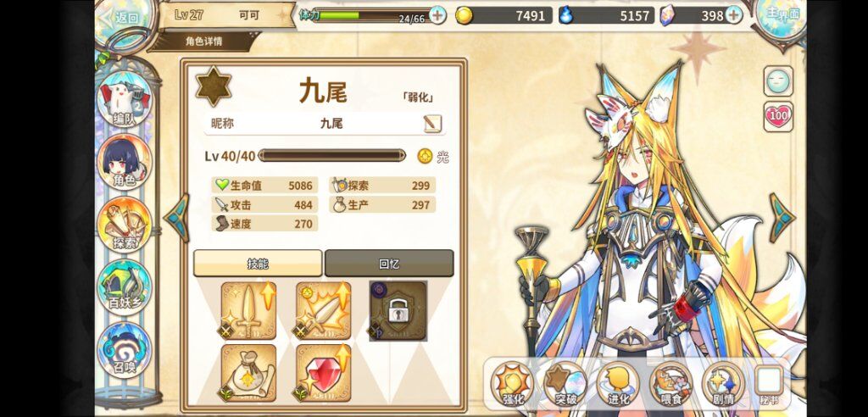Open the 召唤 summon icon
Screen dimensions: 868x417
click(x=124, y=350)
